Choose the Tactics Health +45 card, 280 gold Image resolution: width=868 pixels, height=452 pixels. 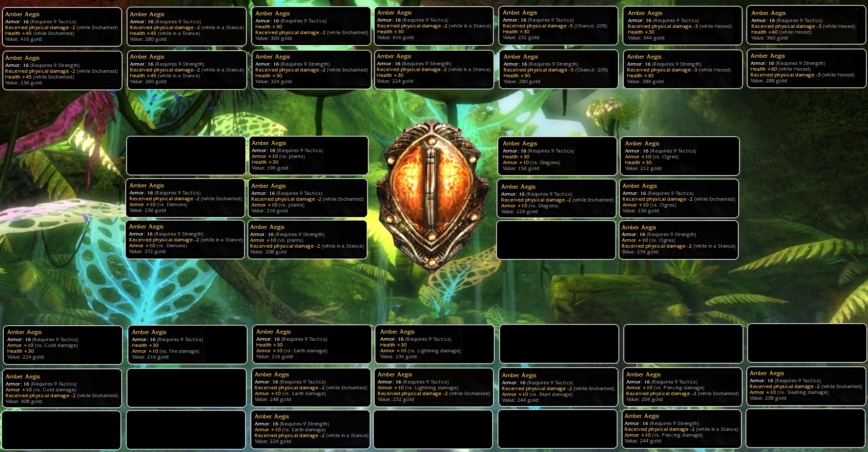tap(187, 26)
